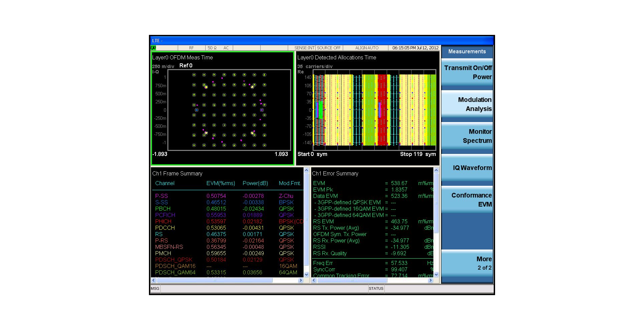Click the date and time display
The height and width of the screenshot is (330, 644).
(415, 48)
